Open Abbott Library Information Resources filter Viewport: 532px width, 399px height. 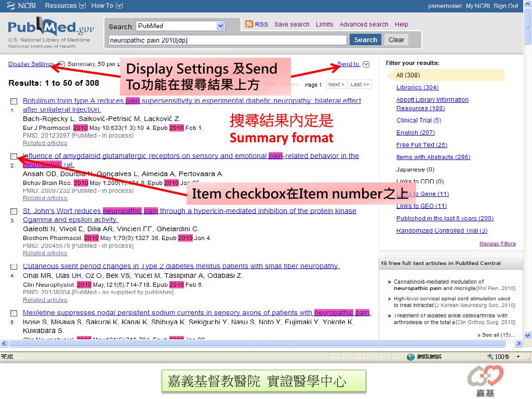pos(432,104)
